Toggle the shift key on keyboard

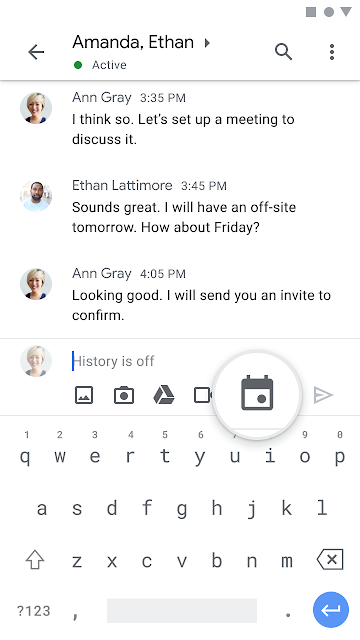35,560
